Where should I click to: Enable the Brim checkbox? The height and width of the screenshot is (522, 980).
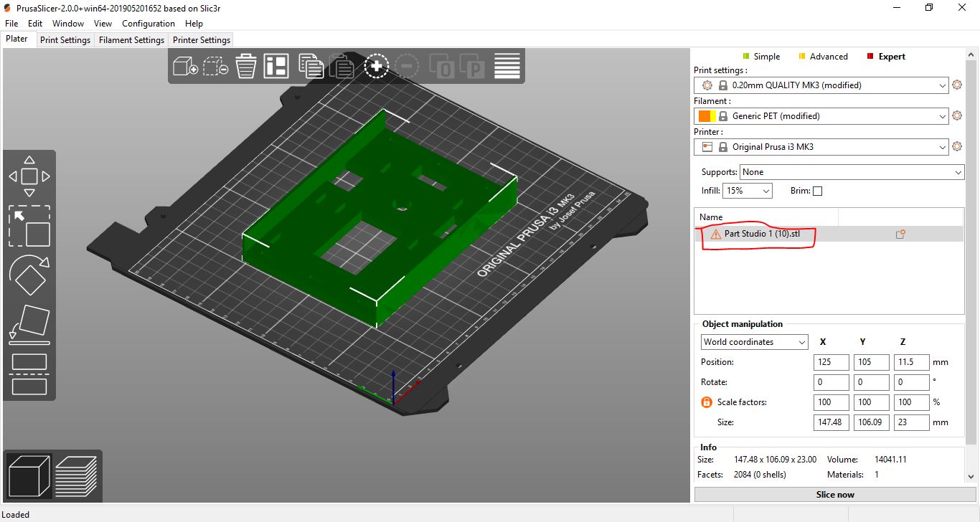[x=817, y=191]
